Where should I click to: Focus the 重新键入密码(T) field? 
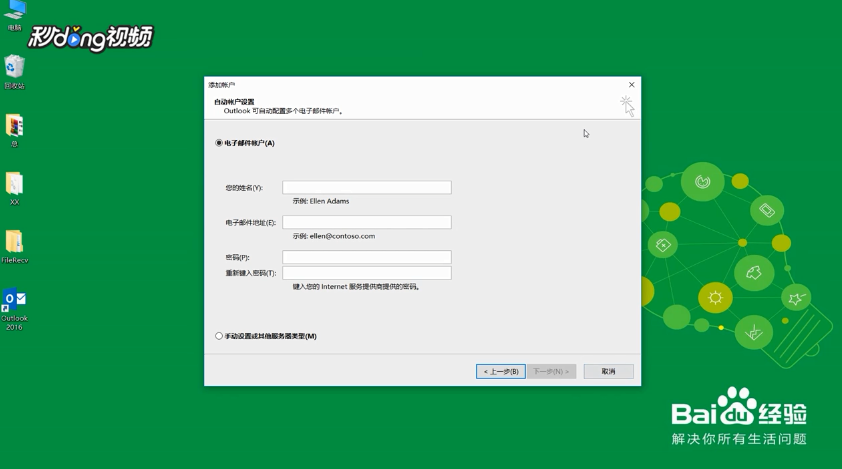[x=367, y=273]
